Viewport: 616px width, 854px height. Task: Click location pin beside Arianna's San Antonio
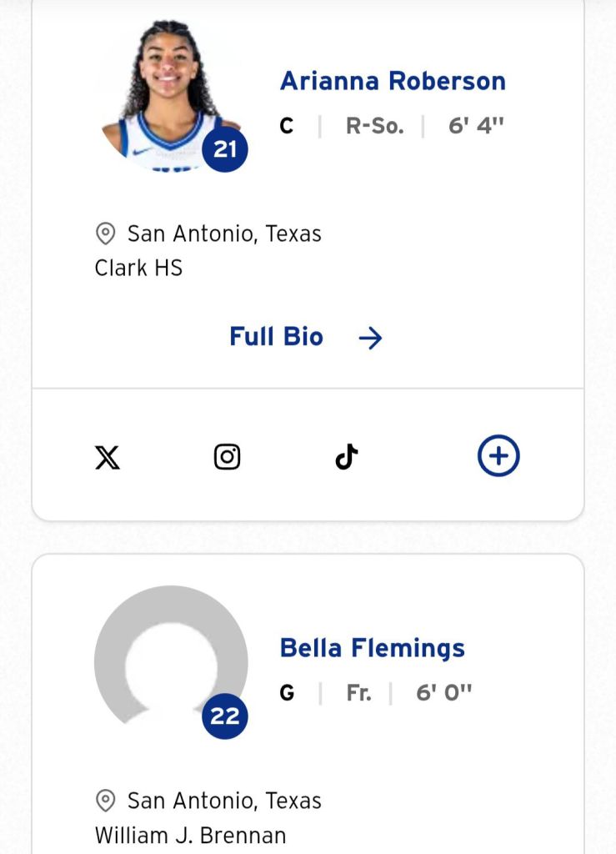pyautogui.click(x=105, y=234)
